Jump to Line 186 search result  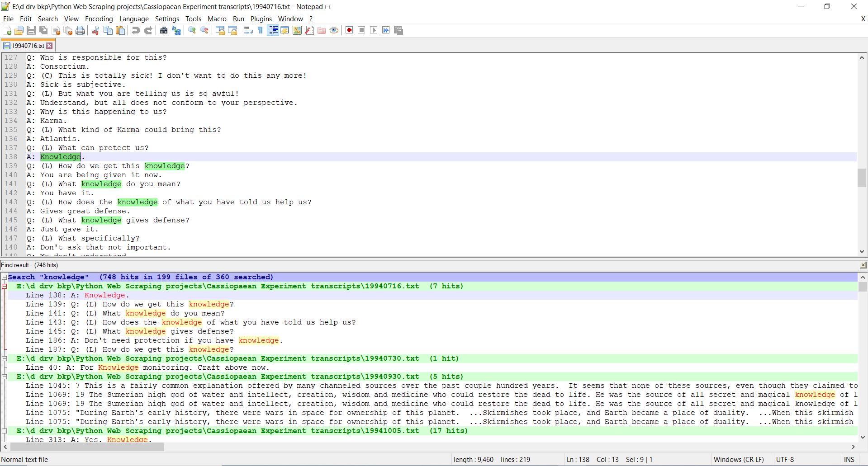click(x=154, y=340)
